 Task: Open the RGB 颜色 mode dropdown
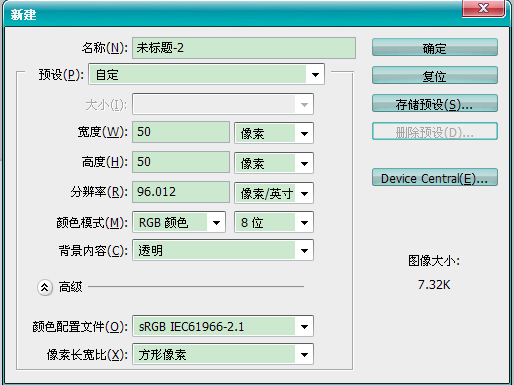(179, 222)
